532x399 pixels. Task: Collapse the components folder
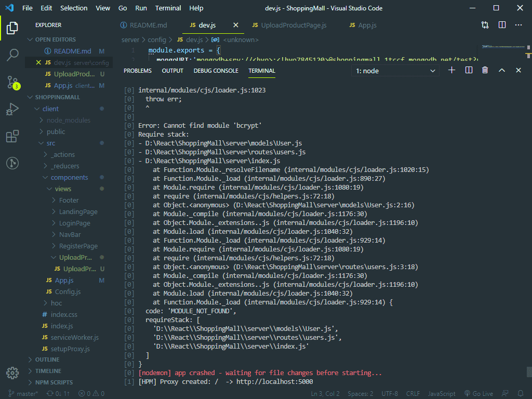tap(69, 178)
